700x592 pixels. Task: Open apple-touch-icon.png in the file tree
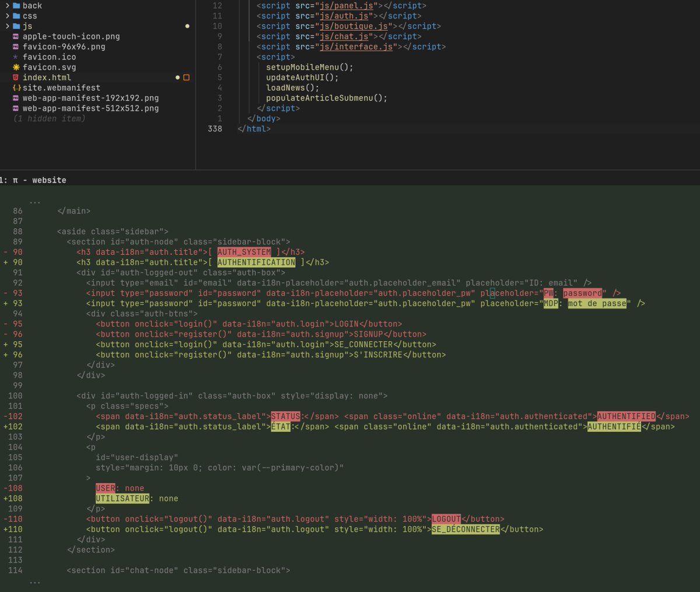pyautogui.click(x=71, y=36)
